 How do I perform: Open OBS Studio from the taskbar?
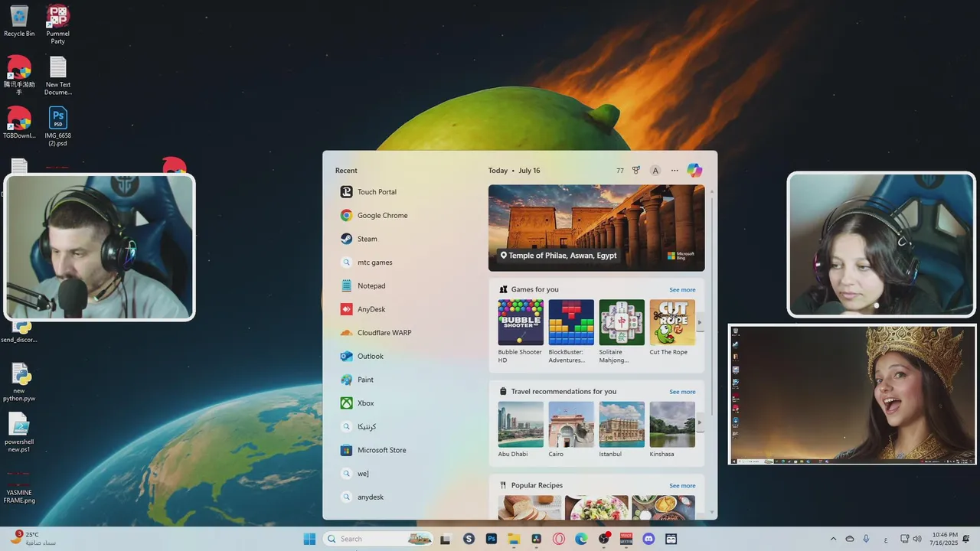604,539
